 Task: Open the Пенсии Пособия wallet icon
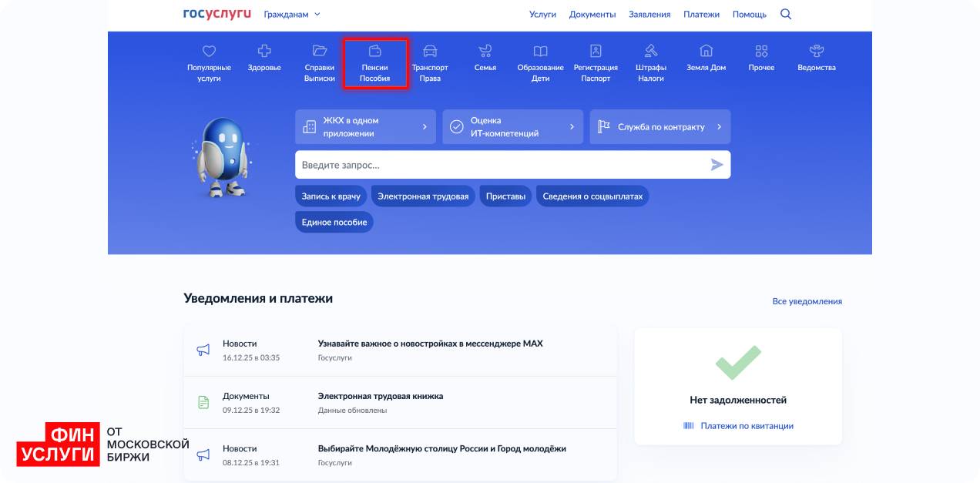pos(375,52)
